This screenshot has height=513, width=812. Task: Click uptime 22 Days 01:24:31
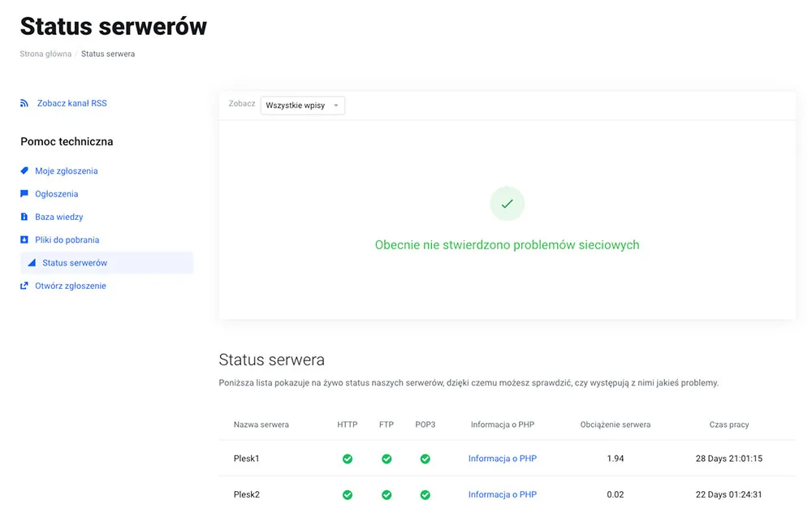click(x=729, y=495)
